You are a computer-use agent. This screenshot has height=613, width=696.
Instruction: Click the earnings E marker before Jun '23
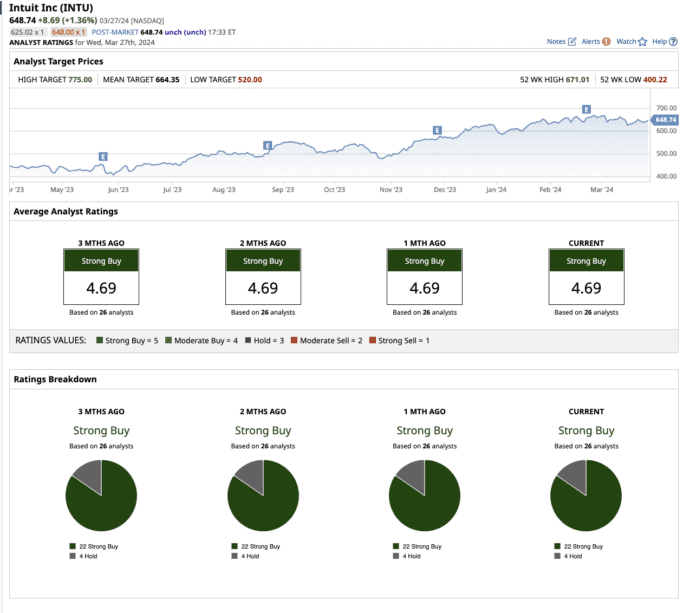tap(103, 156)
